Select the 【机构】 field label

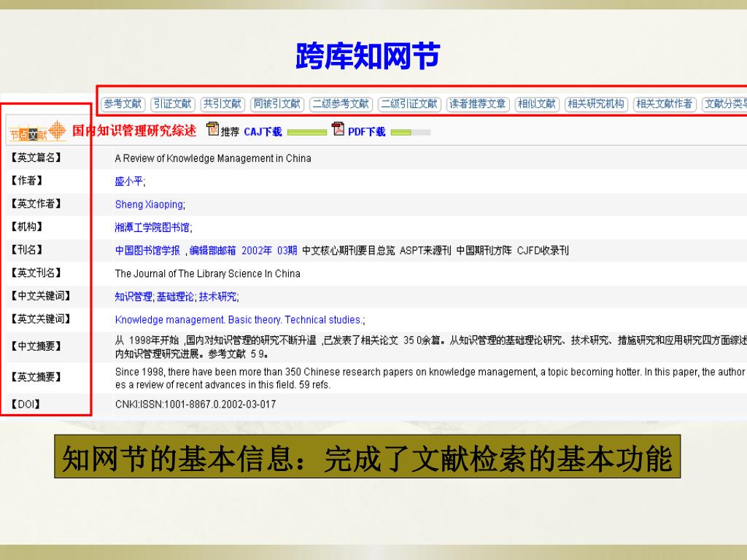click(x=27, y=227)
